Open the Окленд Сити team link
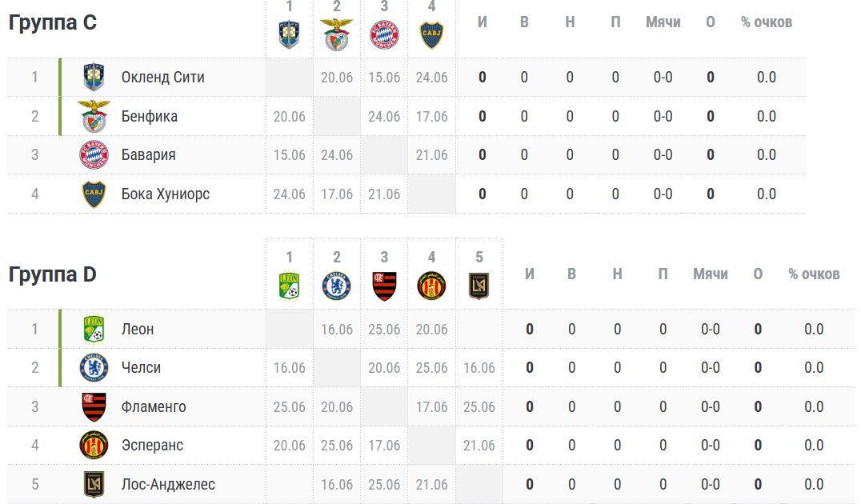 (x=163, y=78)
